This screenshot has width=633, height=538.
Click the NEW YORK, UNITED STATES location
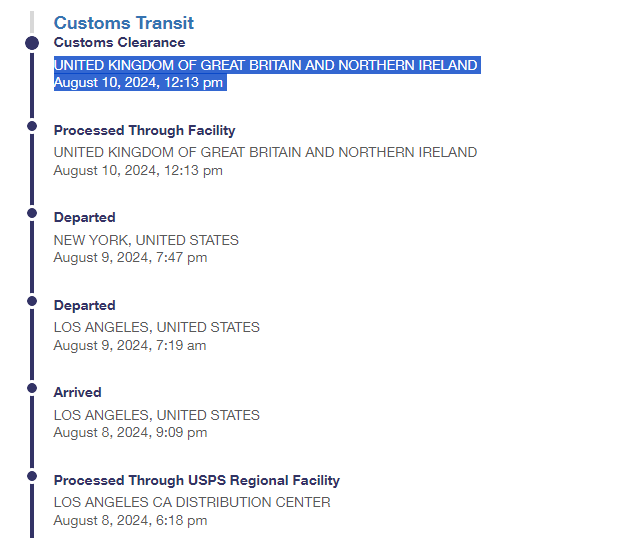(x=146, y=240)
